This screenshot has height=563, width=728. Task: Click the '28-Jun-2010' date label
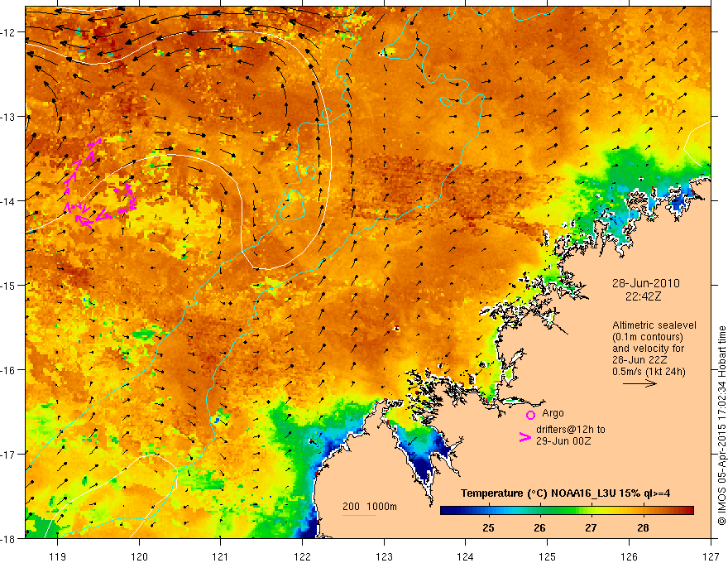pyautogui.click(x=646, y=283)
